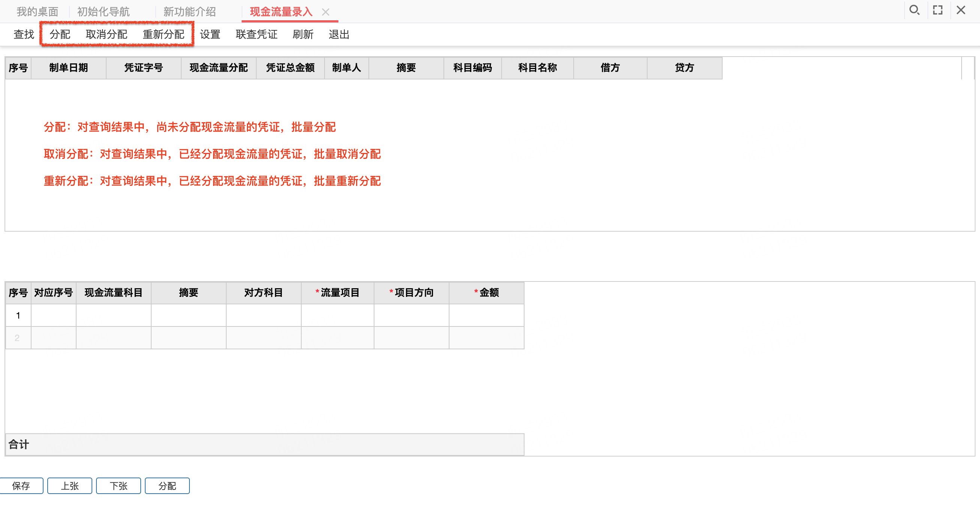980x515 pixels.
Task: Go to previous voucher with 上张
Action: [70, 486]
